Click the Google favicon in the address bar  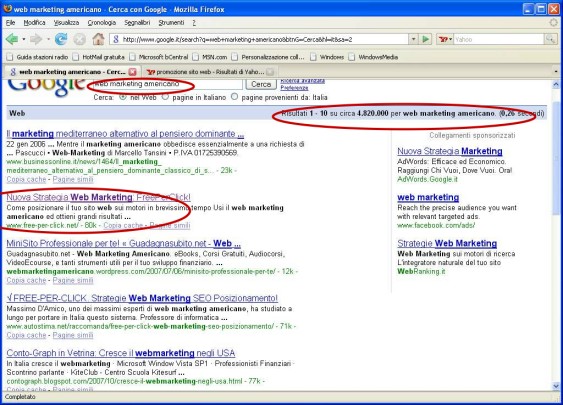(116, 39)
